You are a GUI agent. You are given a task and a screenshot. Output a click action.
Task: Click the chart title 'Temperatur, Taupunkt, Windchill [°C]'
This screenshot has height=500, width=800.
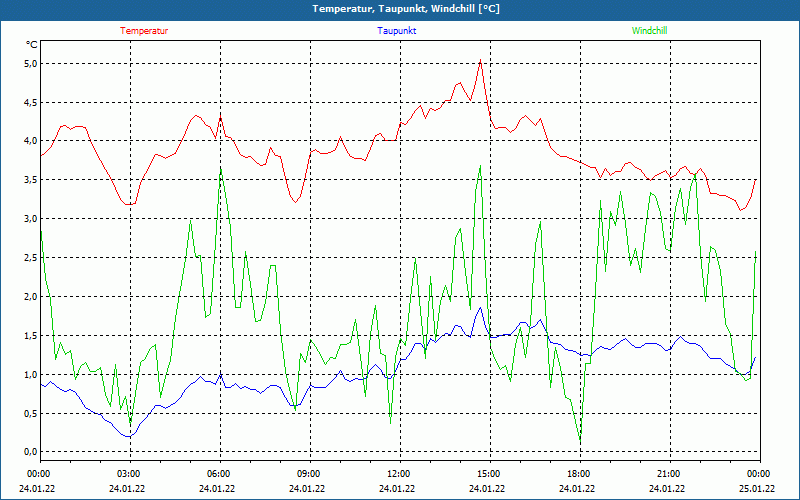pos(399,9)
